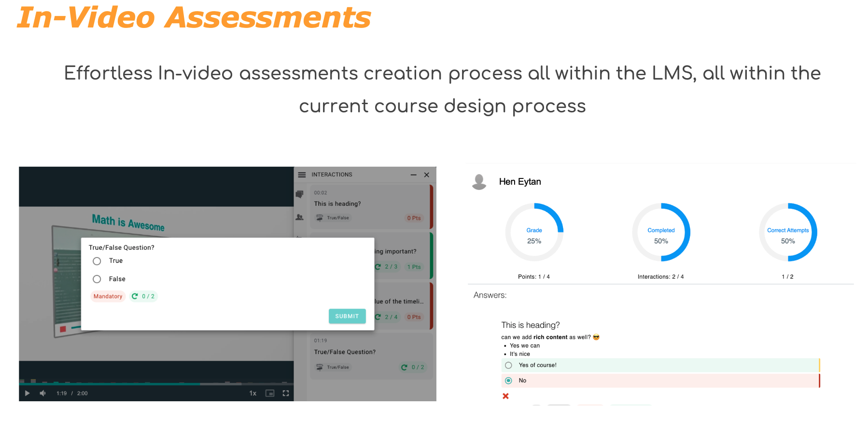Screen dimensions: 868x434
Task: Select the False radio option
Action: pos(97,279)
